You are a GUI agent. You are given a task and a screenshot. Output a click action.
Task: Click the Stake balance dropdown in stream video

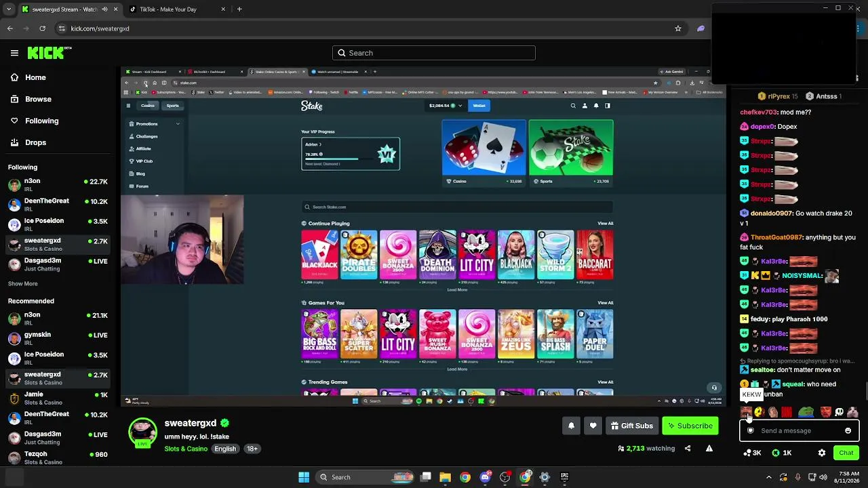coord(445,106)
